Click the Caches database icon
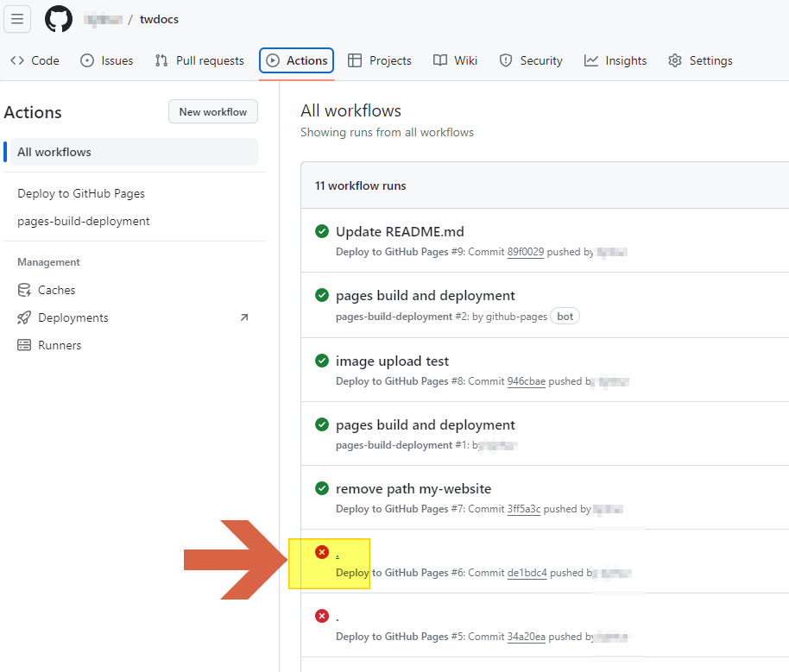This screenshot has height=672, width=789. pos(24,290)
